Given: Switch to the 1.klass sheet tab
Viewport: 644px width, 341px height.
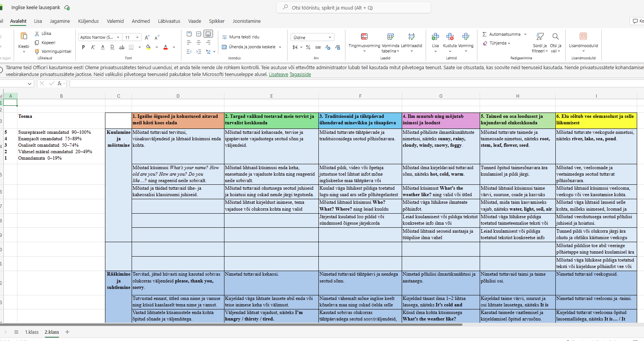Looking at the screenshot, I should click(32, 332).
